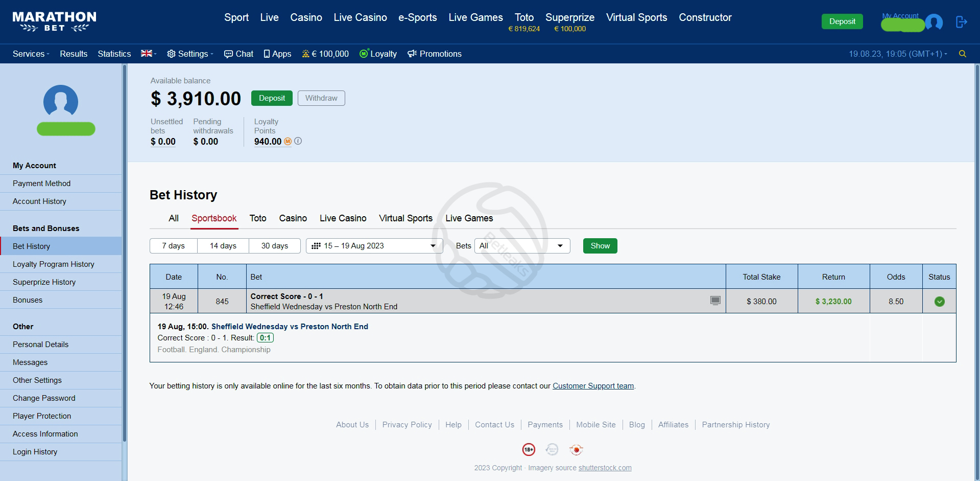This screenshot has height=481, width=980.
Task: Open the Apps phone link
Action: coord(277,54)
